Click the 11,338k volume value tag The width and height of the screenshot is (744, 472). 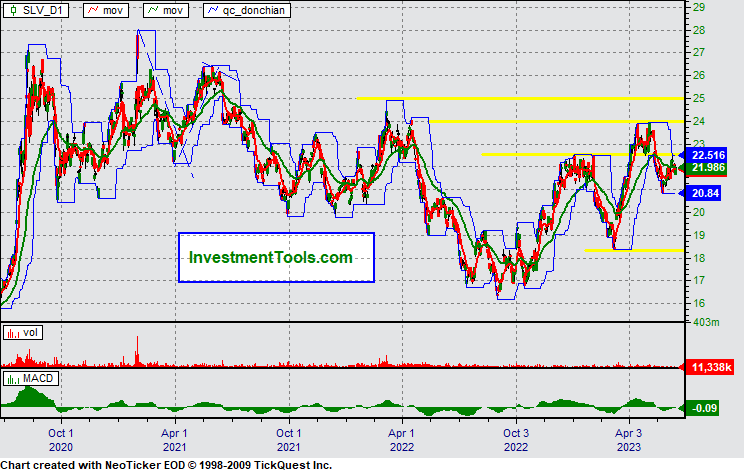pos(710,368)
